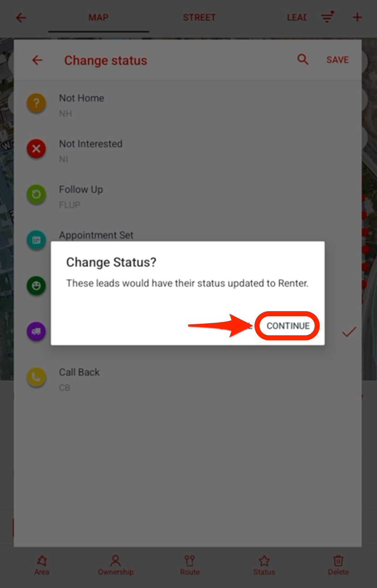377x588 pixels.
Task: Open the Route tool in bottom bar
Action: pyautogui.click(x=190, y=565)
